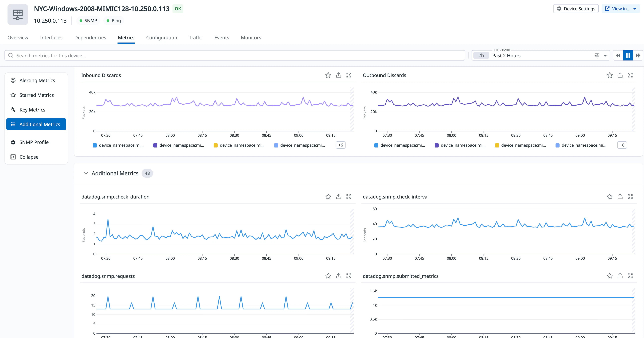Export the datadog.snmp.requests graph

(339, 276)
